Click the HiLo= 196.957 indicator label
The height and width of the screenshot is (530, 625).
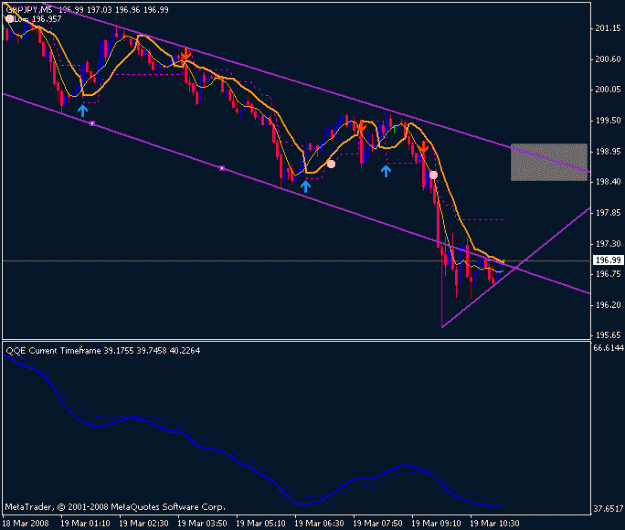coord(33,19)
